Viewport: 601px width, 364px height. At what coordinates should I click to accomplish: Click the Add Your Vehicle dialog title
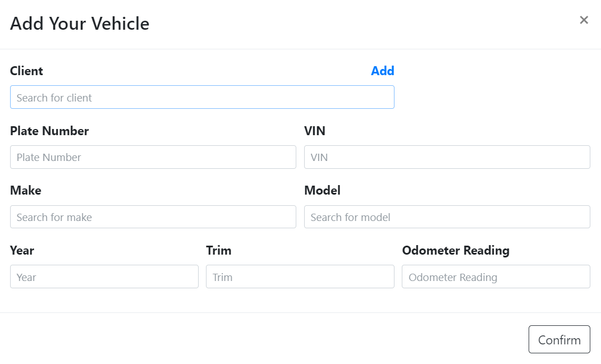pyautogui.click(x=79, y=24)
